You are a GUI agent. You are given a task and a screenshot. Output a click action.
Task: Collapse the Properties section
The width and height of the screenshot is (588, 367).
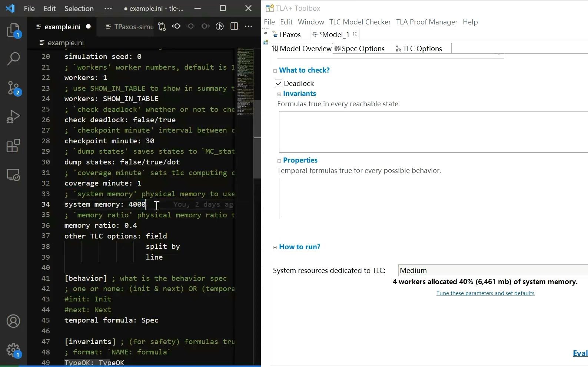click(x=279, y=161)
